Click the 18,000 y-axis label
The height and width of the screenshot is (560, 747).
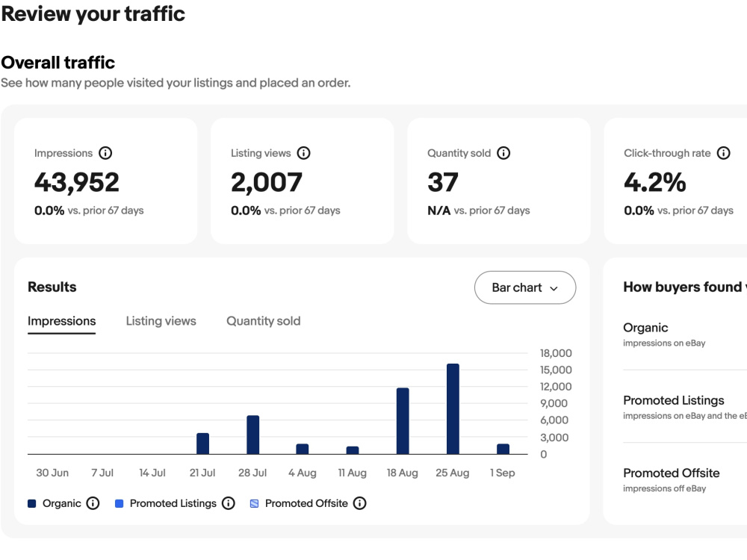(x=556, y=353)
